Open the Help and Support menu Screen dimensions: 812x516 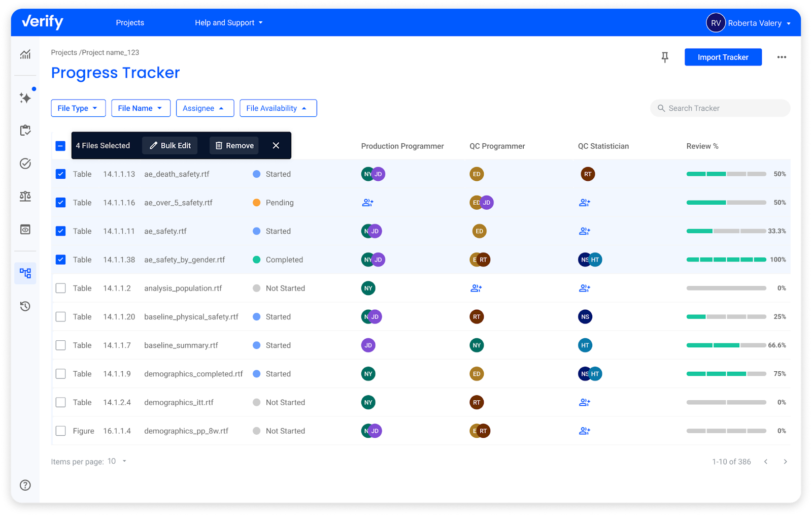point(228,22)
